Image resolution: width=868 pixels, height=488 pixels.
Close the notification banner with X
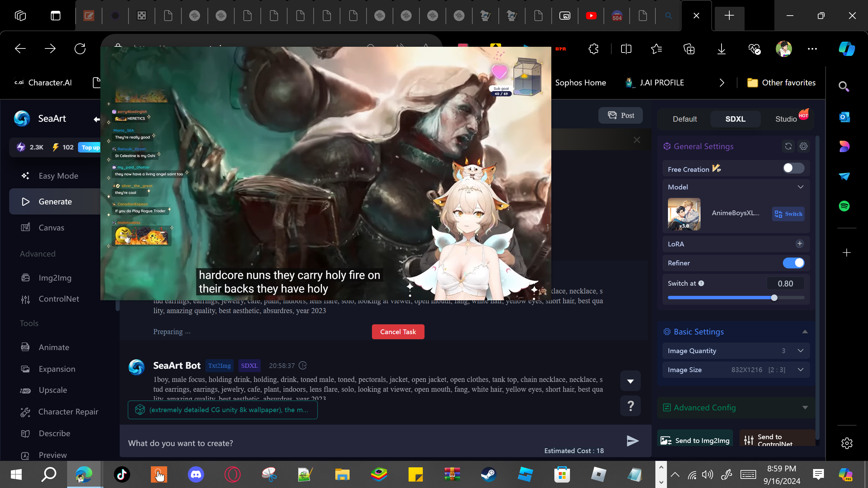pos(637,140)
